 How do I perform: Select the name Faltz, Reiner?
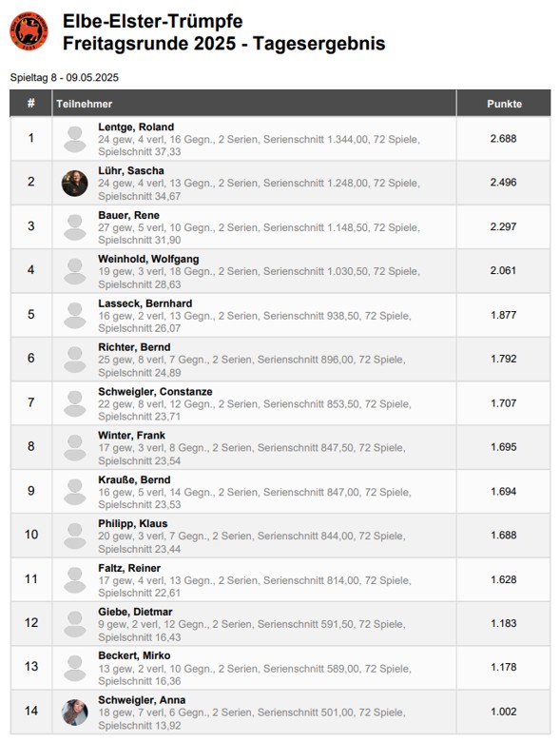[129, 568]
